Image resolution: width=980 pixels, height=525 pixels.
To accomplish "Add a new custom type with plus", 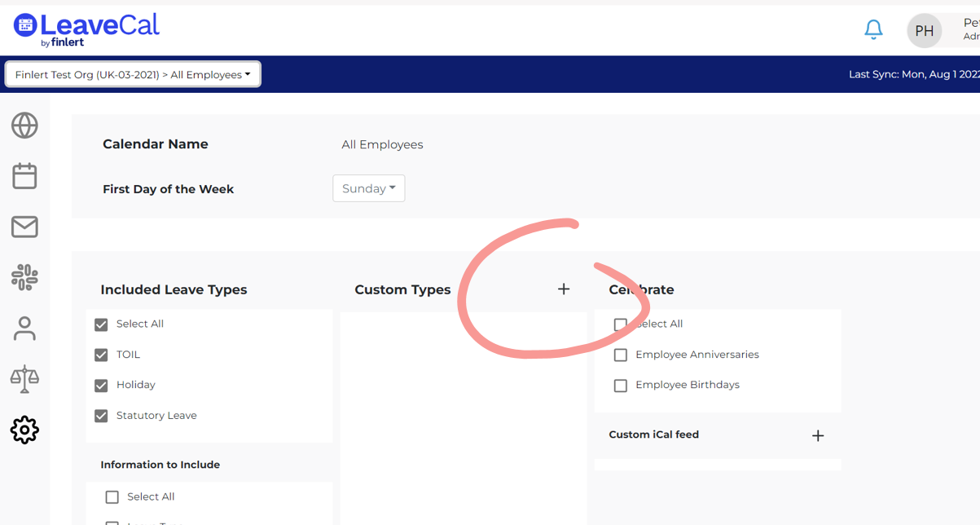I will (x=564, y=289).
